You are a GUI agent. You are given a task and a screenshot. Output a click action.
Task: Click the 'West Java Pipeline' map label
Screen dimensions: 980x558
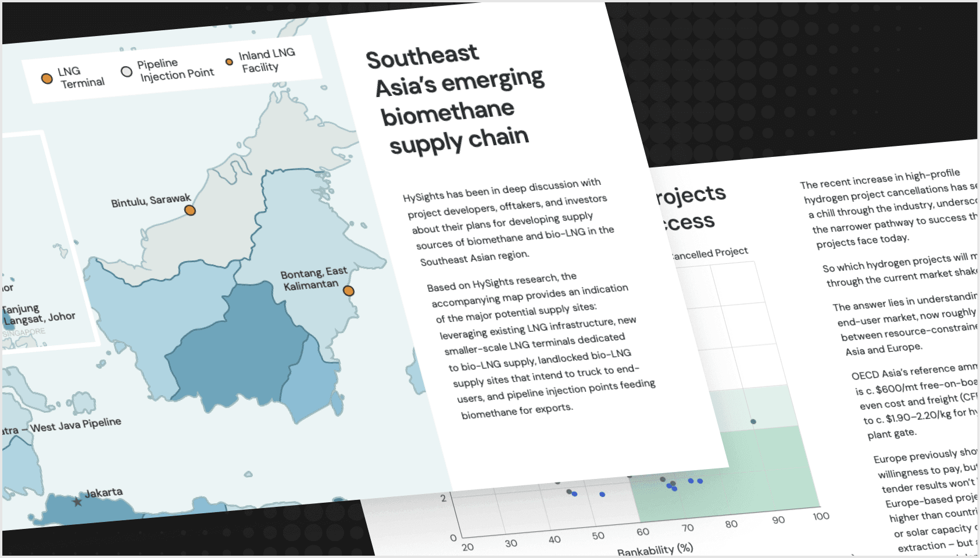click(x=76, y=425)
